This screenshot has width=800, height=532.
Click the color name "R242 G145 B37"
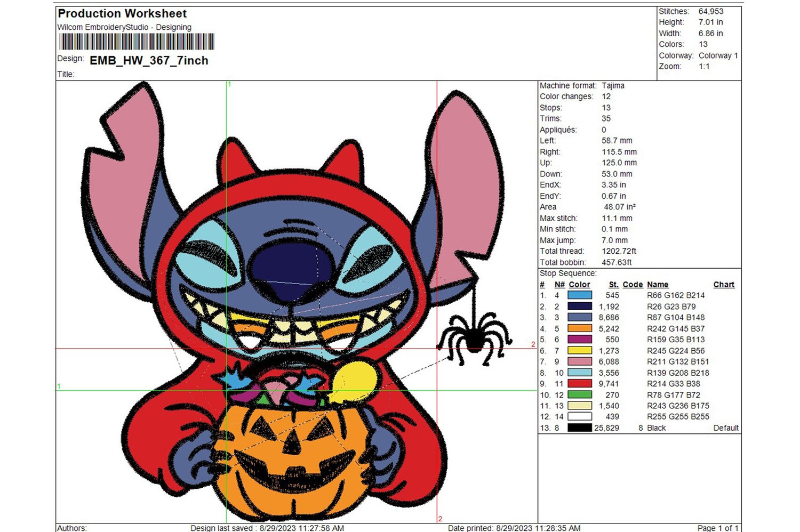[x=676, y=329]
